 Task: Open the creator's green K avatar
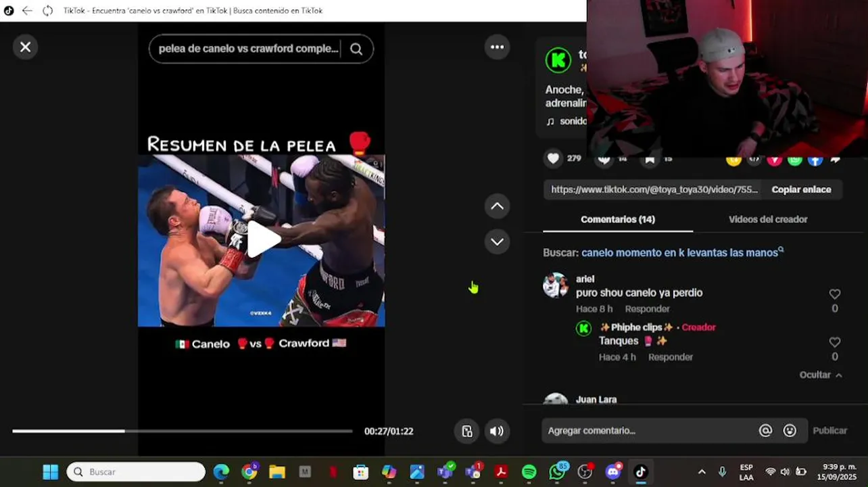coord(558,61)
